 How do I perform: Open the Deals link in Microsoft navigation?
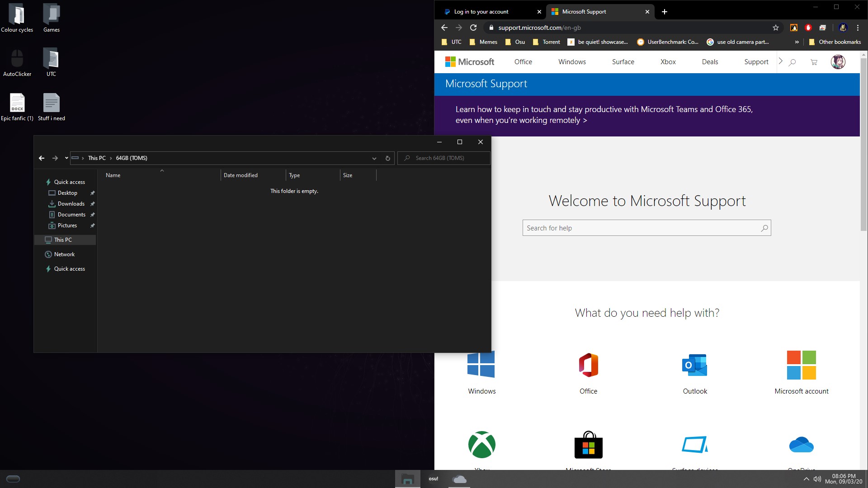pyautogui.click(x=710, y=62)
